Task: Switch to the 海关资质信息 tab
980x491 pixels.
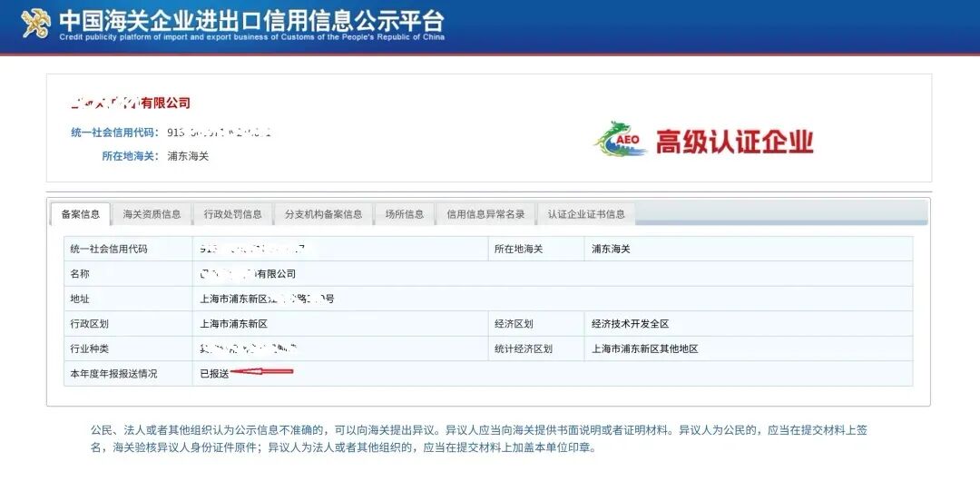Action: point(152,214)
